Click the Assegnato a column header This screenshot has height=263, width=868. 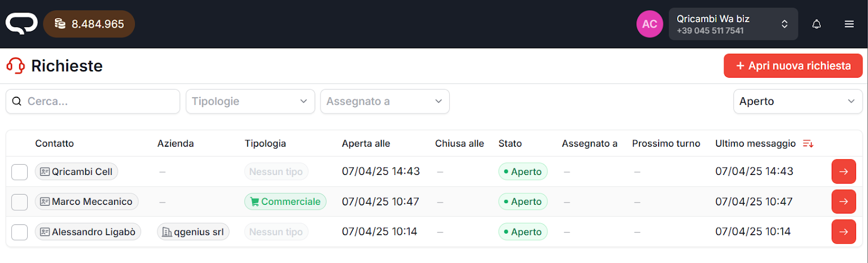click(x=590, y=143)
